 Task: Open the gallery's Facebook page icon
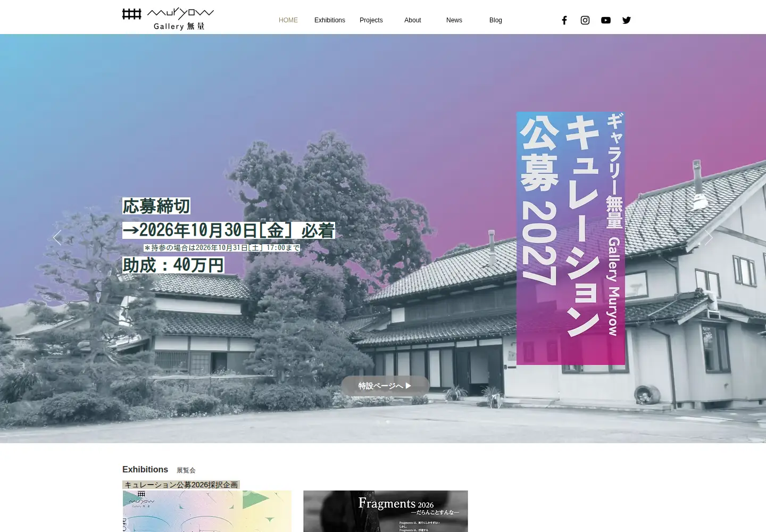[x=564, y=20]
